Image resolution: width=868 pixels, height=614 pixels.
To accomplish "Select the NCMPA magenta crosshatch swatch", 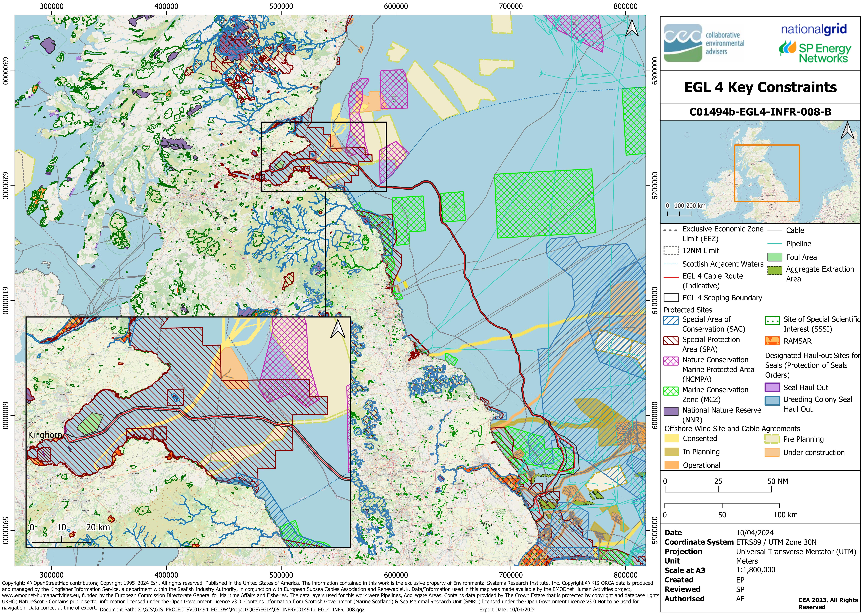I will click(x=671, y=361).
